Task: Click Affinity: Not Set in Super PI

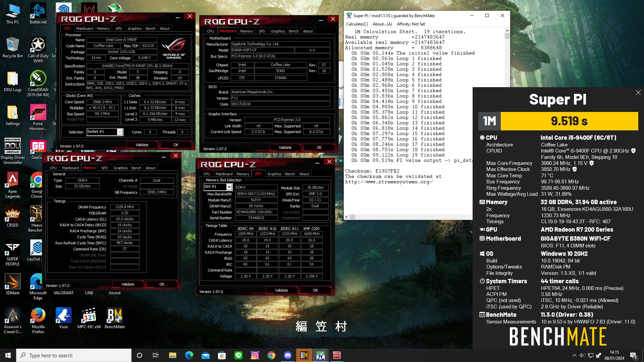Action: click(x=411, y=24)
